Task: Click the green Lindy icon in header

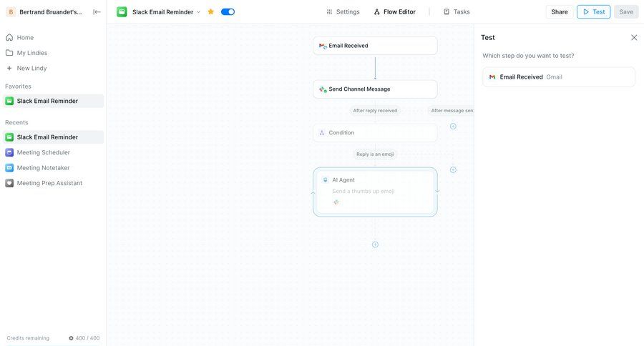Action: point(122,12)
